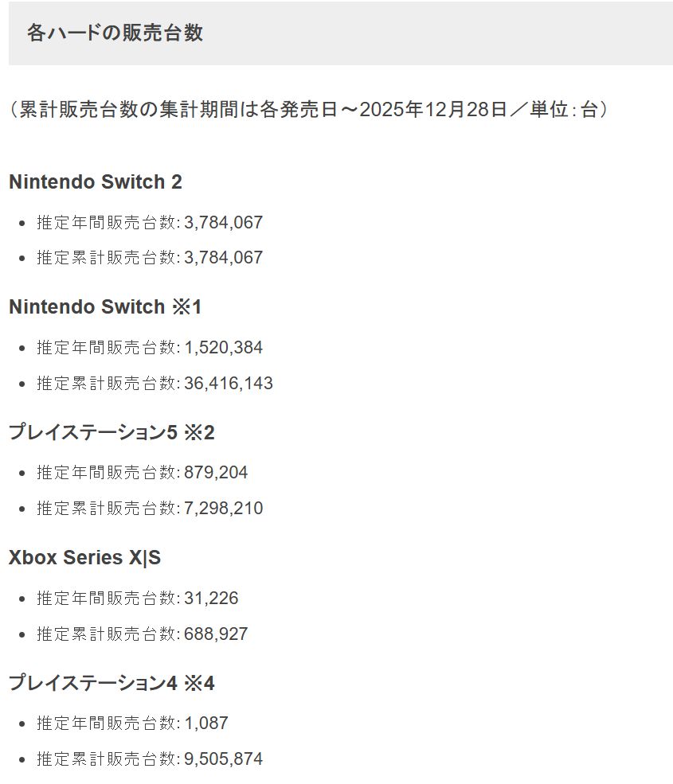Screen dimensions: 673x784
Task: Click the 1,087 annual sales line
Action: [132, 724]
